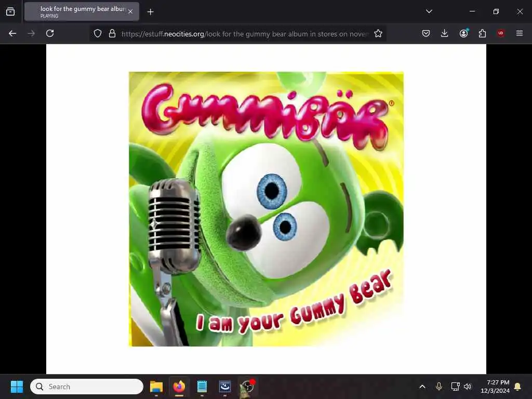Close the gummy bear album tab
The image size is (532, 399).
click(x=130, y=11)
